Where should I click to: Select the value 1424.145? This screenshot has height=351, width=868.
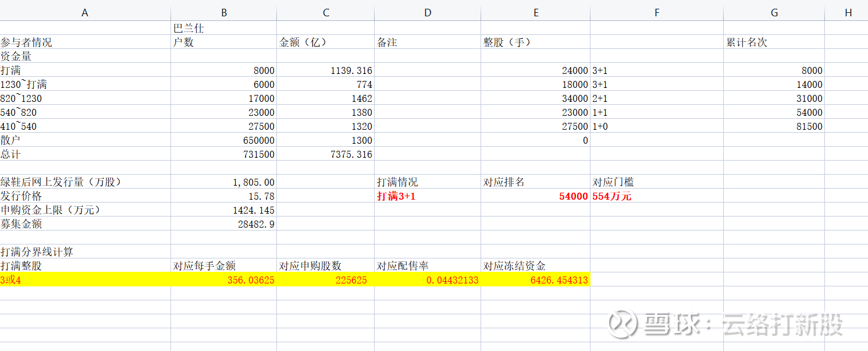(x=224, y=210)
